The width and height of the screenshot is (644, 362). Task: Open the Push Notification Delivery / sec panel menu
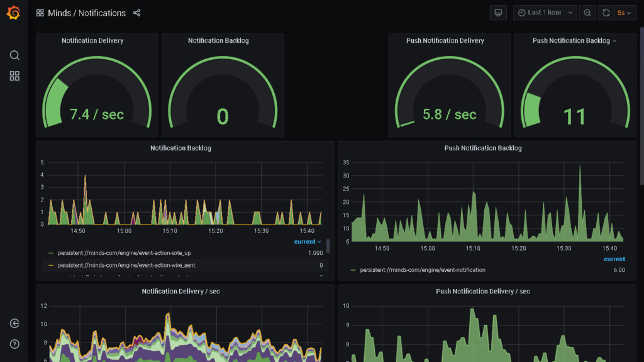click(x=482, y=291)
